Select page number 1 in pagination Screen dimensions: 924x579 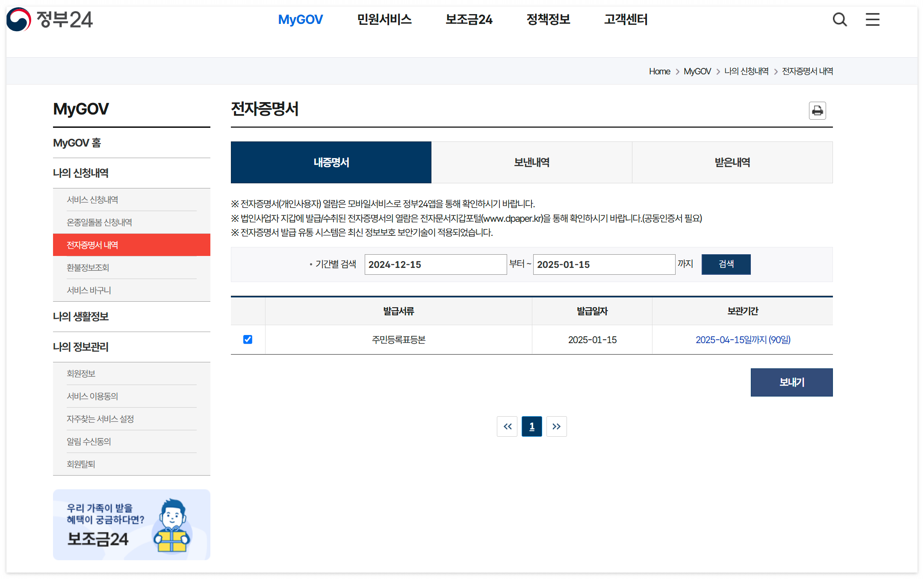tap(531, 426)
